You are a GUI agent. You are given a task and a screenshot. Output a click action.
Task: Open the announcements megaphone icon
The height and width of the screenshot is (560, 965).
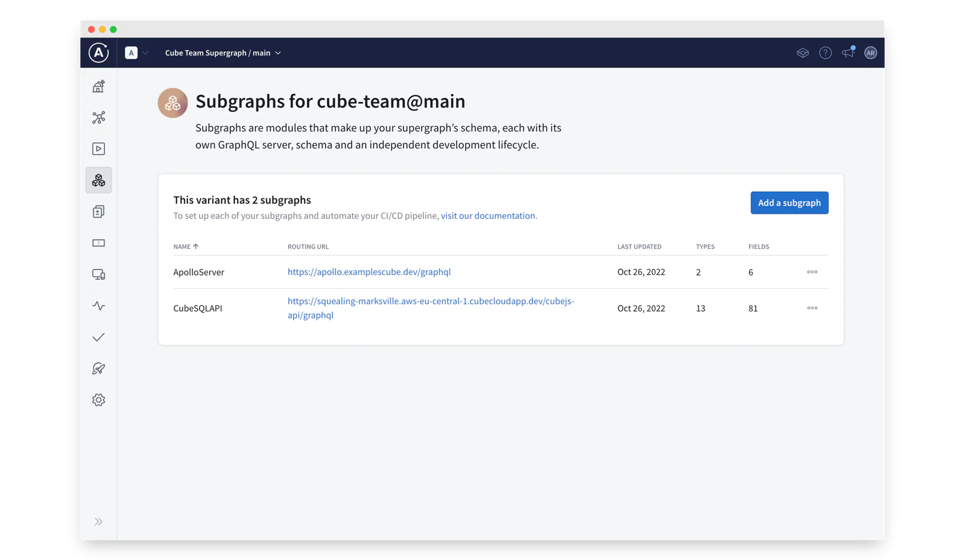click(x=848, y=52)
